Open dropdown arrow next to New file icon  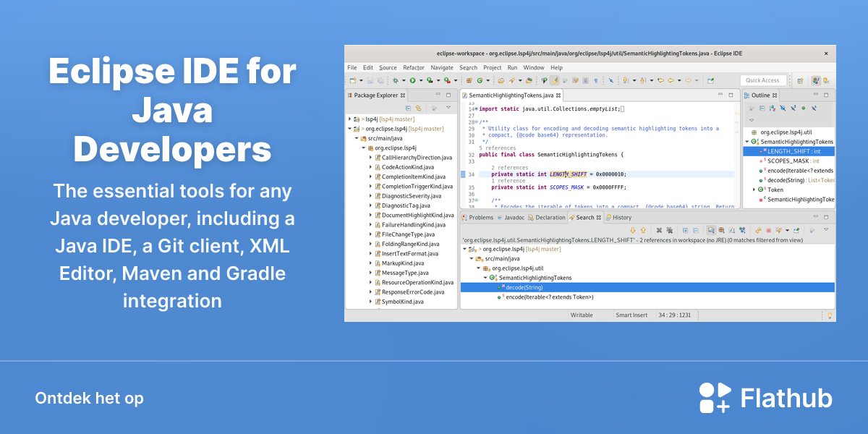click(361, 80)
